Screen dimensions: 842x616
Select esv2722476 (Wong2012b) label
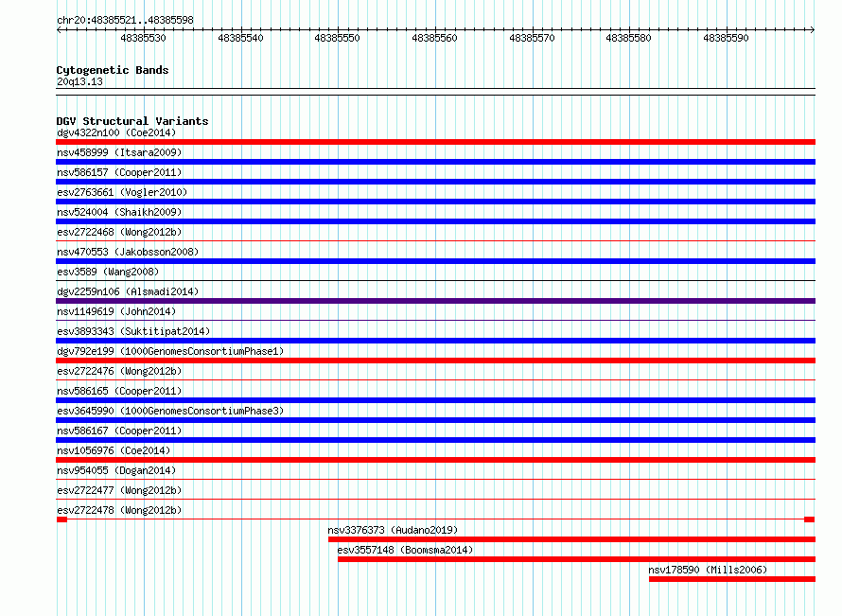pos(119,371)
